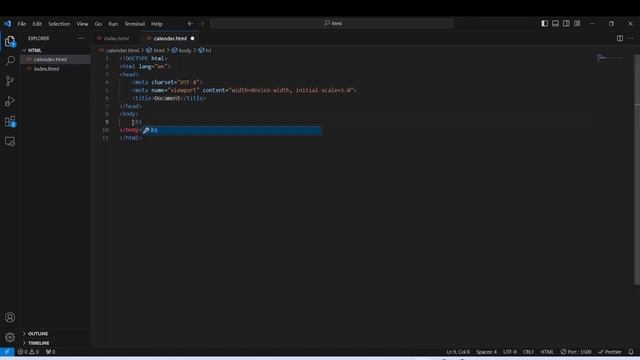Open the Remote Explorer view icon
Image resolution: width=640 pixels, height=360 pixels.
tap(10, 141)
